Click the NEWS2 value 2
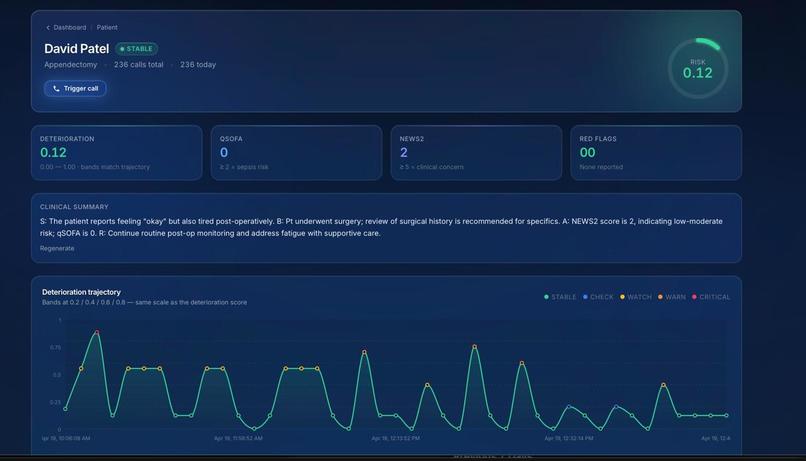The image size is (806, 461). (404, 153)
